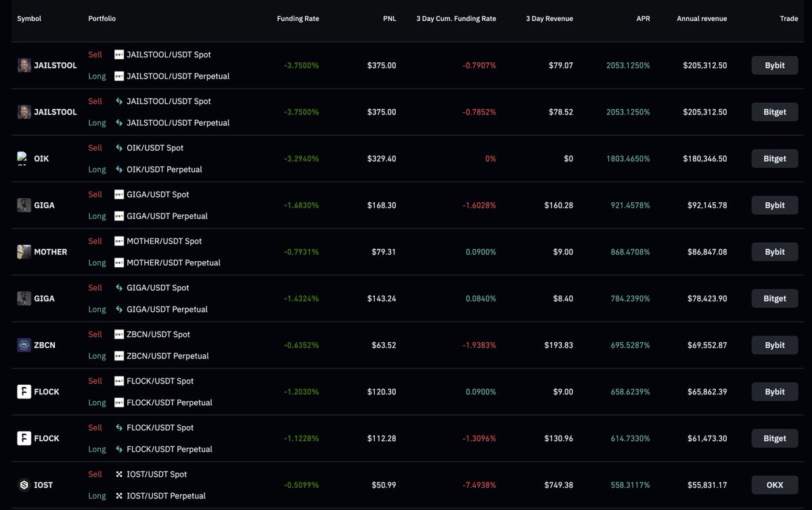Click the Bitget trade button in the OIK row
Screen dimensions: 812x510
coord(775,159)
